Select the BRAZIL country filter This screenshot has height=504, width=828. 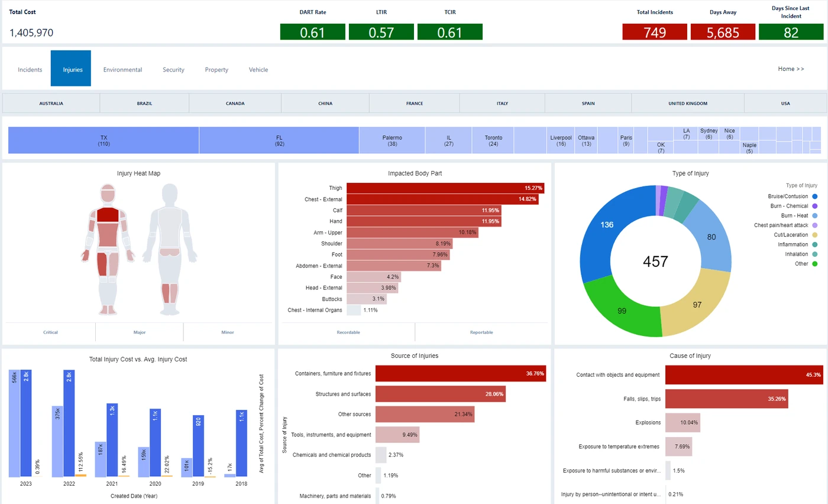[144, 103]
